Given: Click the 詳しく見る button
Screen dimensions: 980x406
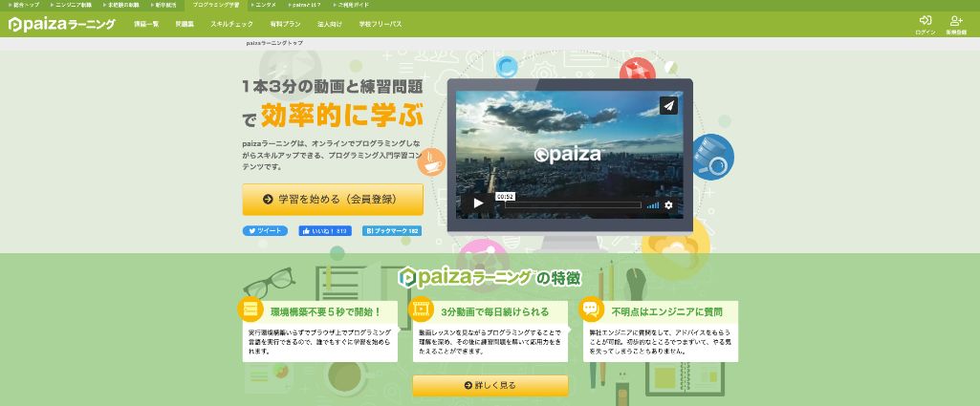Looking at the screenshot, I should [490, 385].
